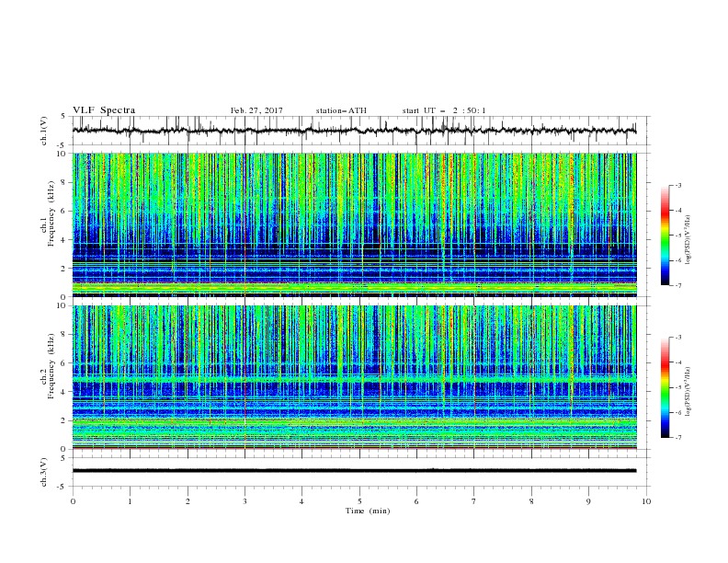The width and height of the screenshot is (728, 563).
Task: Click the date "Feb. 27, 2017"
Action: 256,110
